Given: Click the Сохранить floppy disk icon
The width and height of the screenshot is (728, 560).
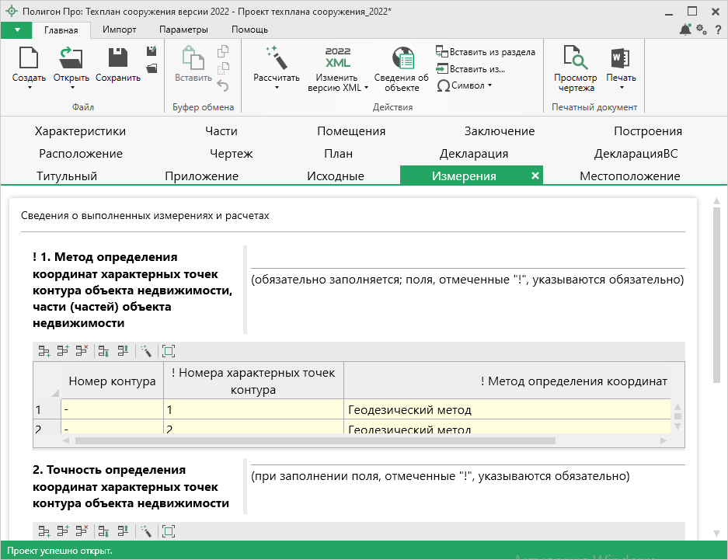Looking at the screenshot, I should 118,58.
